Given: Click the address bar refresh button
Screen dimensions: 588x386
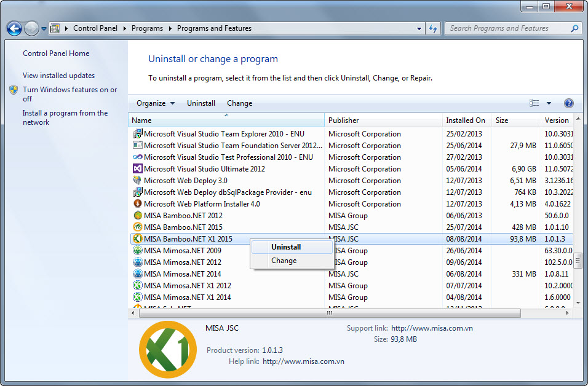Looking at the screenshot, I should click(433, 28).
